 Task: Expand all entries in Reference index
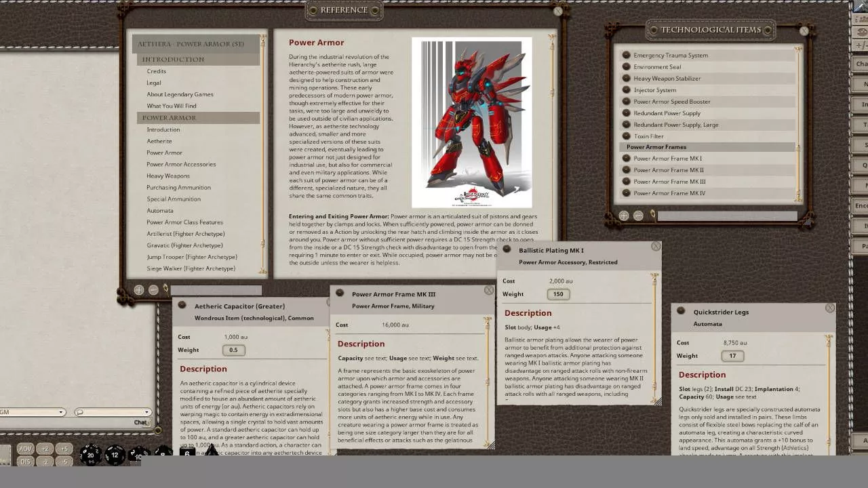pyautogui.click(x=138, y=289)
